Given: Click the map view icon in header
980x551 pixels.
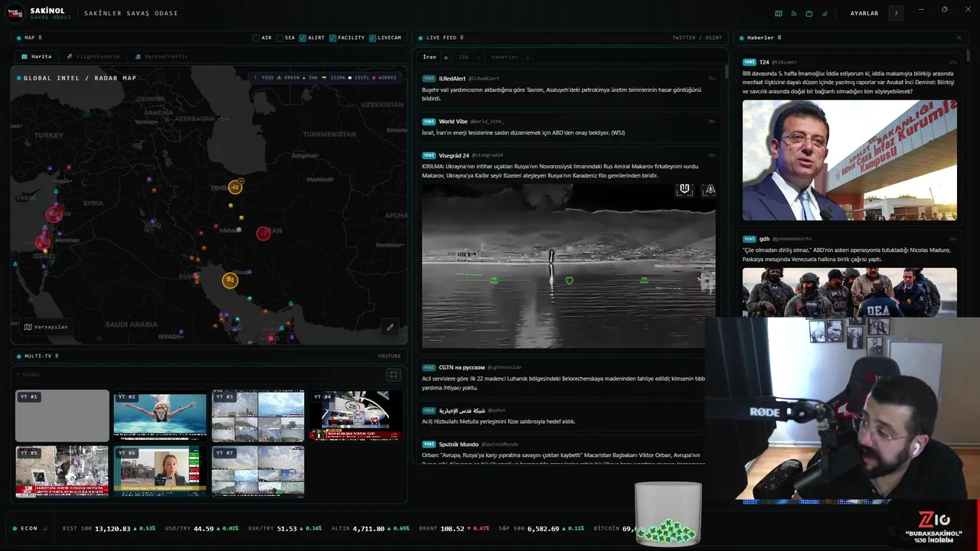Looking at the screenshot, I should 779,13.
